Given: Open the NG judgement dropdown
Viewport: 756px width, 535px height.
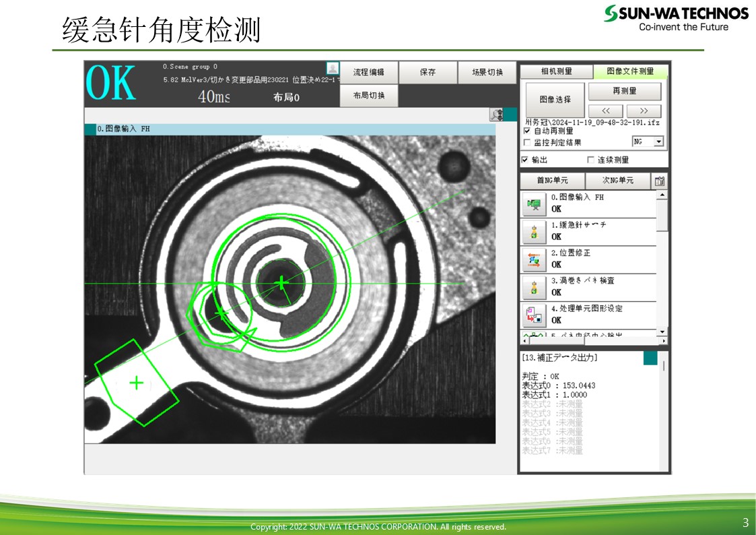Looking at the screenshot, I should point(658,141).
